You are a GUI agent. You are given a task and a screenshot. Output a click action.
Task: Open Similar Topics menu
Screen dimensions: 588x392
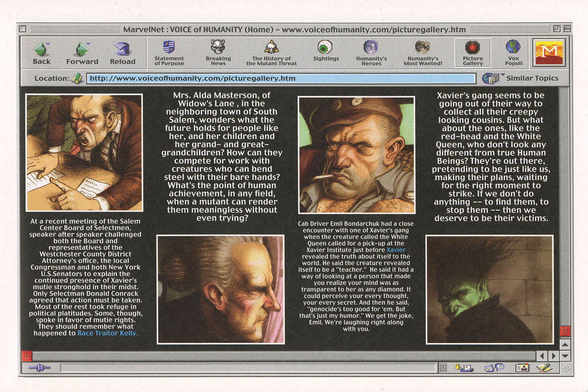520,78
